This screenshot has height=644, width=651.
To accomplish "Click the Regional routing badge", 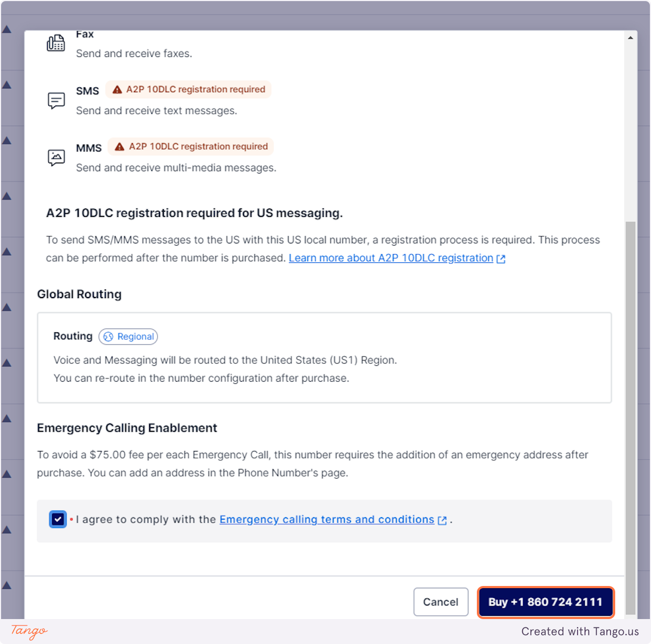I will coord(128,337).
